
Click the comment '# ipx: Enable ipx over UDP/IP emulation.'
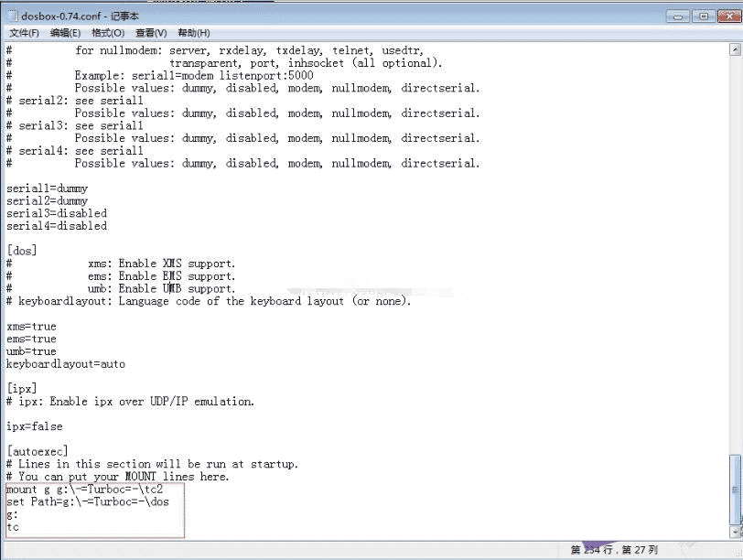pos(130,402)
